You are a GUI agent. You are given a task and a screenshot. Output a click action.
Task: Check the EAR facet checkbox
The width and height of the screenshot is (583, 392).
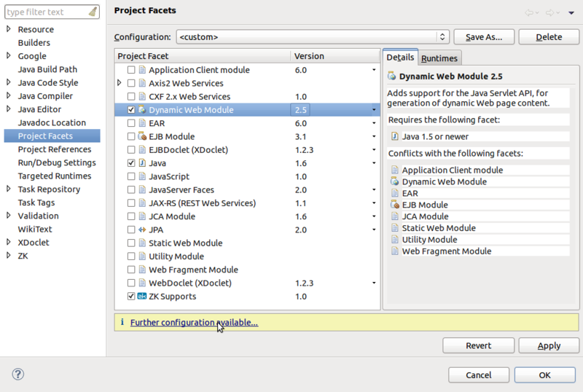(131, 123)
